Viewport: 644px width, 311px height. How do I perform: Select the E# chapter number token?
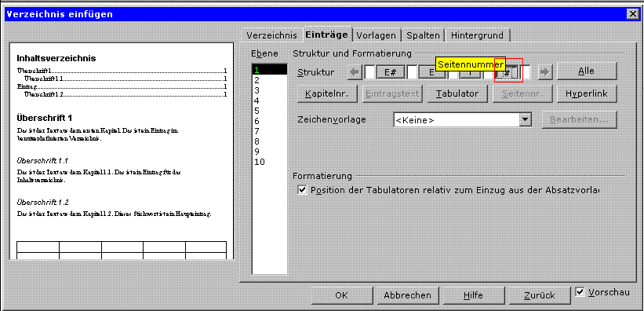pyautogui.click(x=390, y=72)
